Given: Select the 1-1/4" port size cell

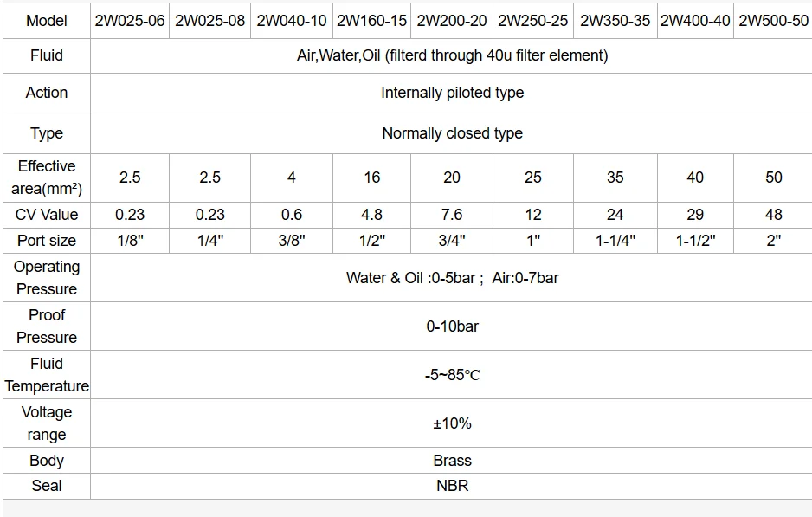Looking at the screenshot, I should [615, 241].
